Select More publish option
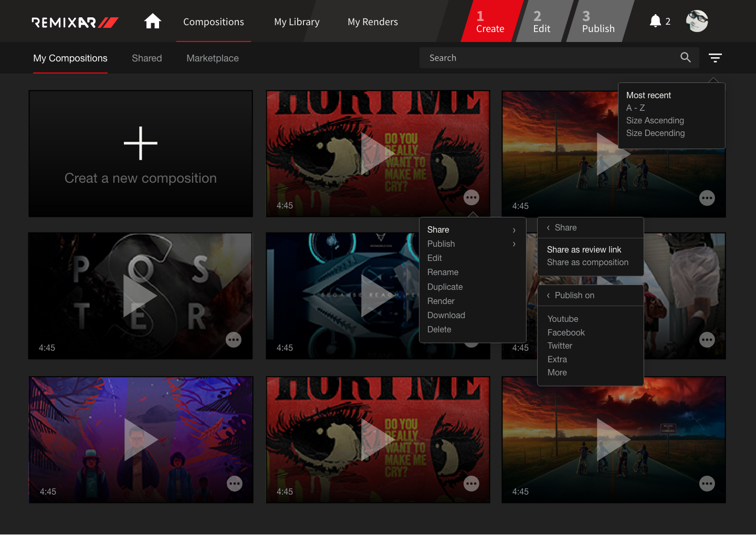Viewport: 756px width, 535px height. 557,372
